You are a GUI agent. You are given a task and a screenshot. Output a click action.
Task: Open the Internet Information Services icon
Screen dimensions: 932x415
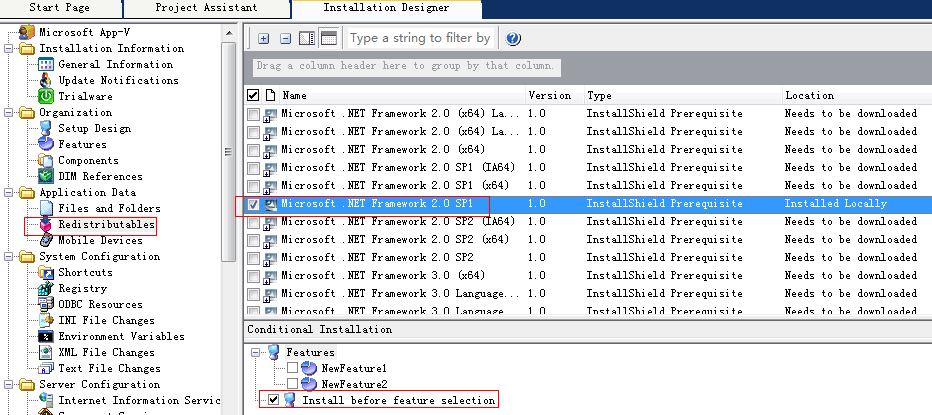pyautogui.click(x=46, y=400)
